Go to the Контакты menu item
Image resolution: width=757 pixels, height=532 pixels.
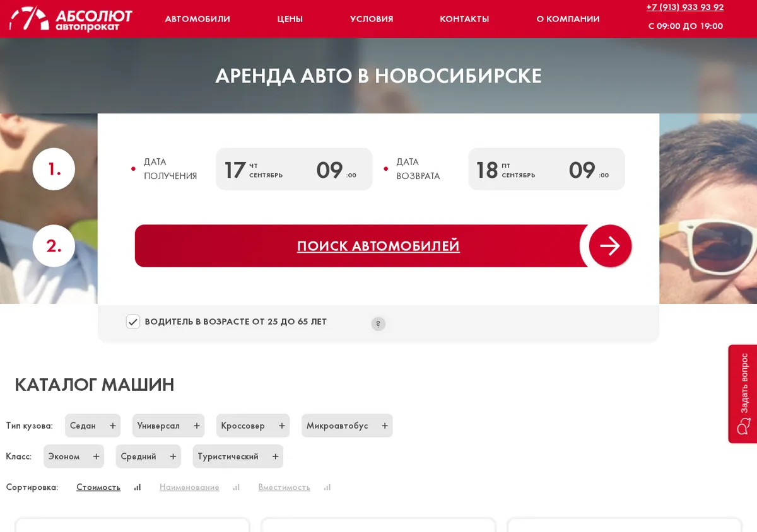464,19
